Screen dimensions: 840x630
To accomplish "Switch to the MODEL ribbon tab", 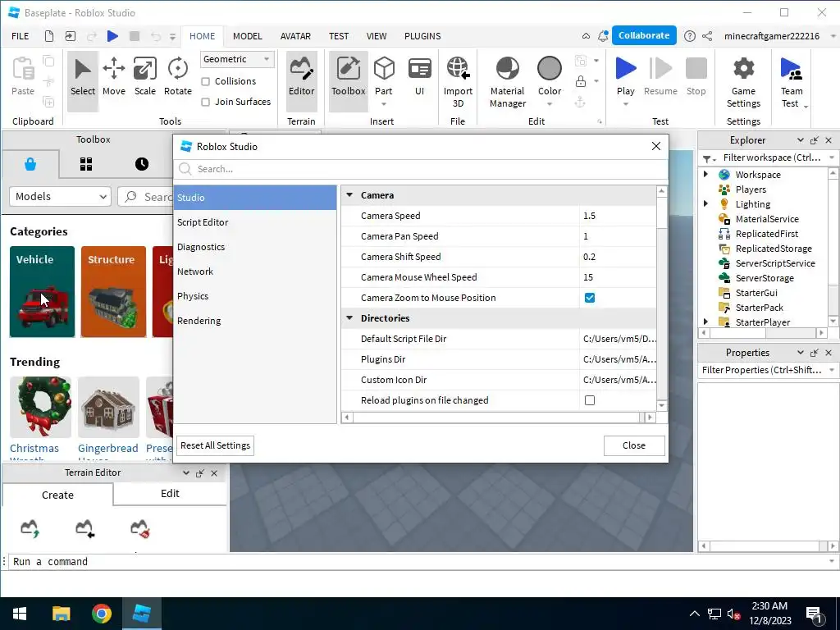I will coord(247,36).
